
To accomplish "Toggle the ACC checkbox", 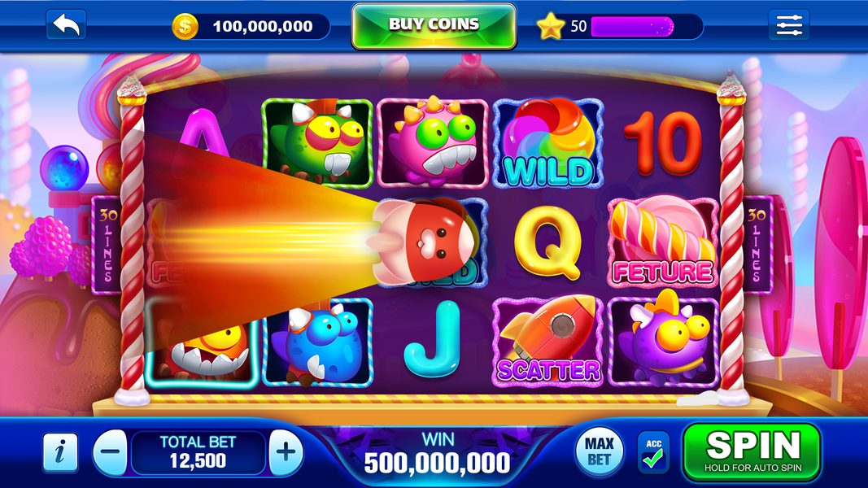I will (654, 452).
